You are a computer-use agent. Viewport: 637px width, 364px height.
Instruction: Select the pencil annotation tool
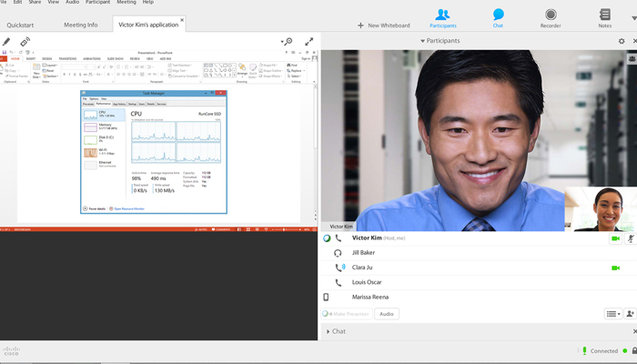coord(7,41)
